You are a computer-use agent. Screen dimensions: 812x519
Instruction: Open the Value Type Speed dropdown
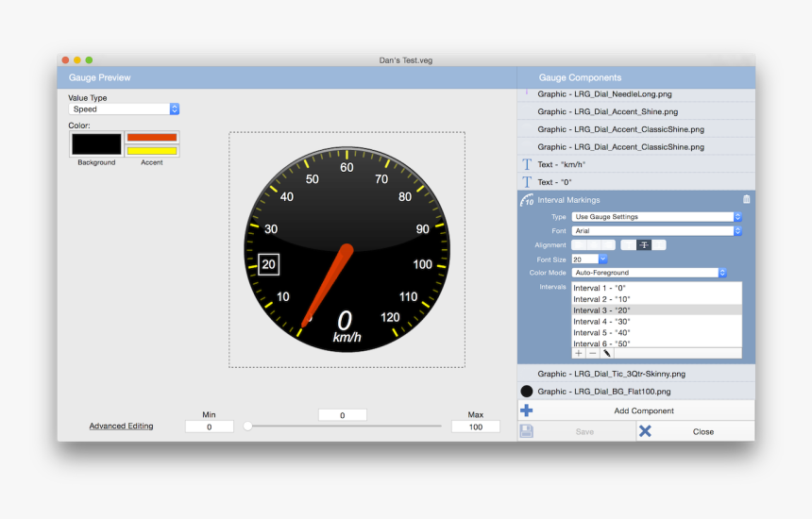pyautogui.click(x=124, y=109)
